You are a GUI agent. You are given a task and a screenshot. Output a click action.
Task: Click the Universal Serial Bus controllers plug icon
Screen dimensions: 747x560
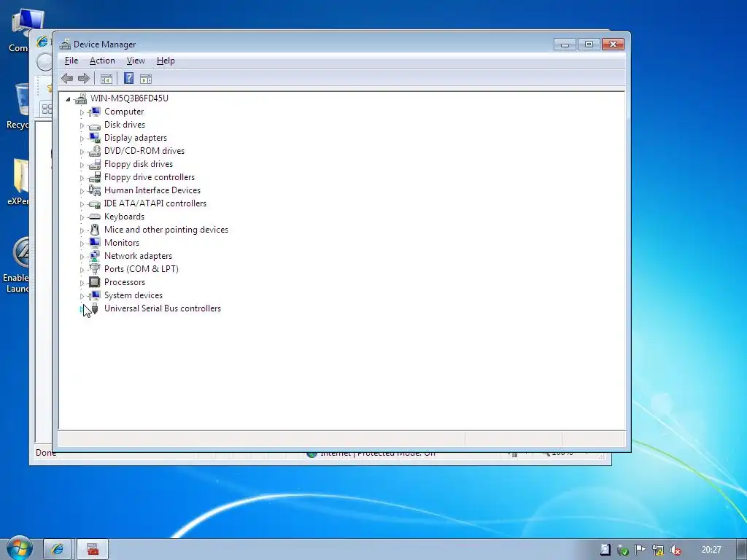tap(94, 308)
